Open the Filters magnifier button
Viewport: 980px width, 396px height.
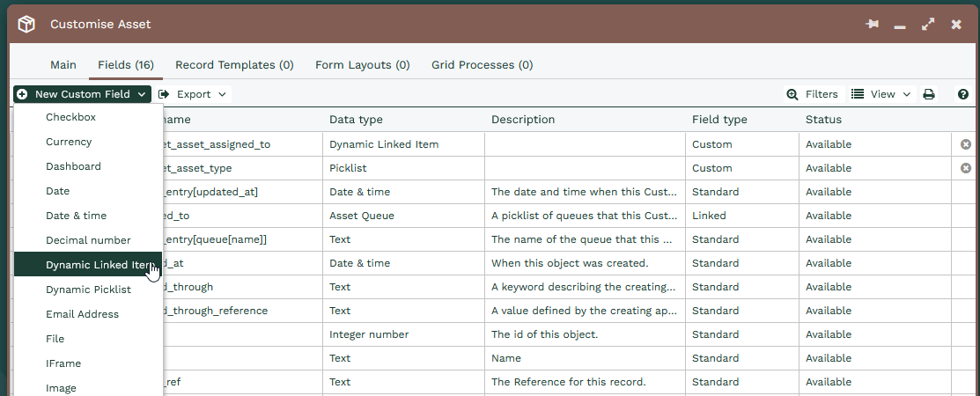point(813,94)
